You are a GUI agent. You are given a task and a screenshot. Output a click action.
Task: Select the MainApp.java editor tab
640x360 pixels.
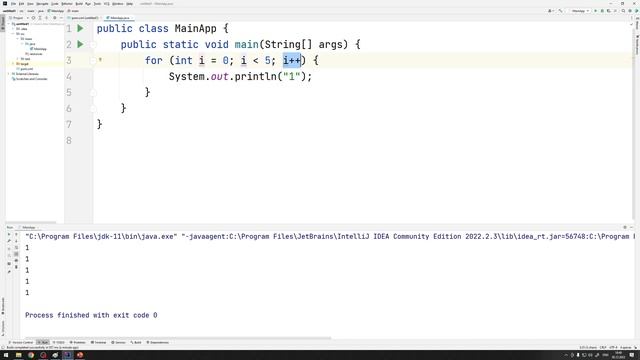(119, 18)
